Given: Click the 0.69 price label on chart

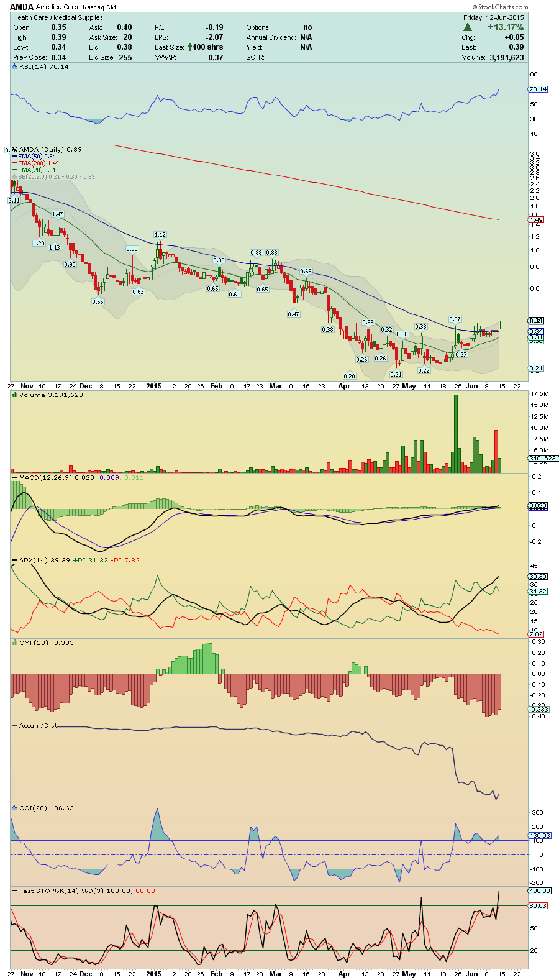Looking at the screenshot, I should [306, 272].
